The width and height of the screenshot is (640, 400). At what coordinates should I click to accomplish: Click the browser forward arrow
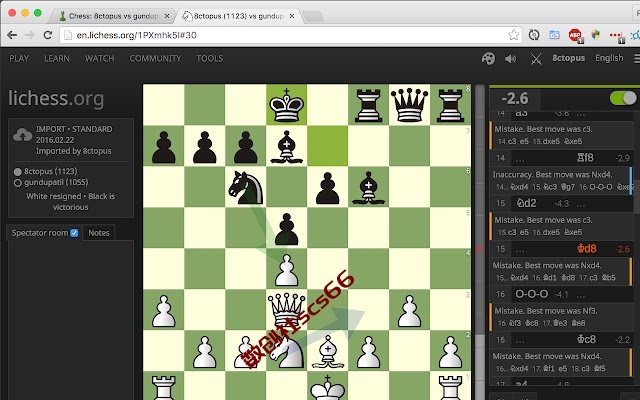tap(29, 35)
